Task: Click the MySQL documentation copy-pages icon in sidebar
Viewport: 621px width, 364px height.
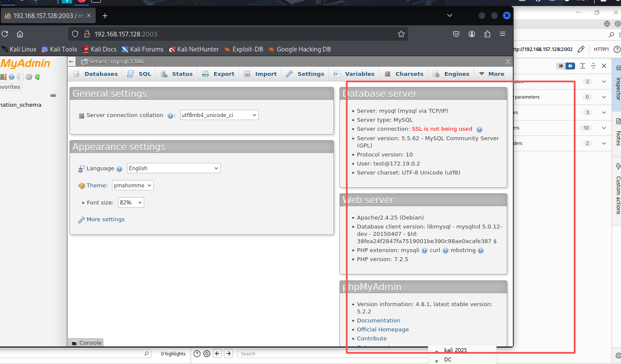Action: click(20, 77)
